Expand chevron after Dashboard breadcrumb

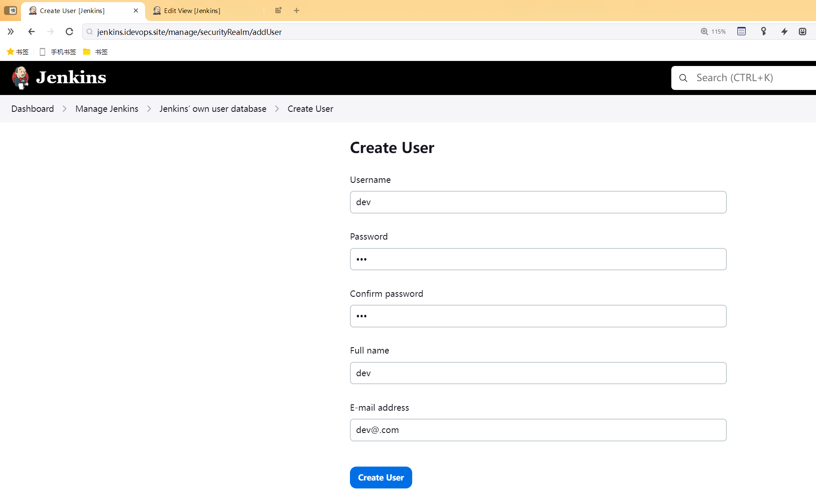pos(64,109)
